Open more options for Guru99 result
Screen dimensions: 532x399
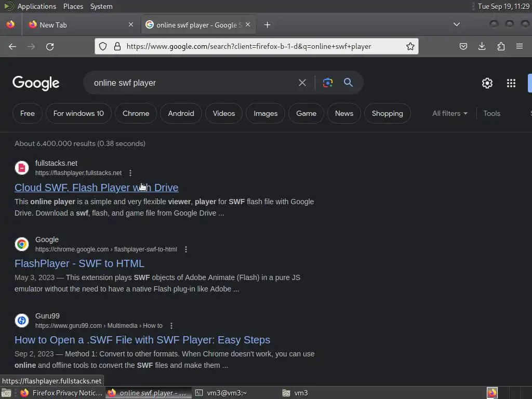tap(171, 326)
